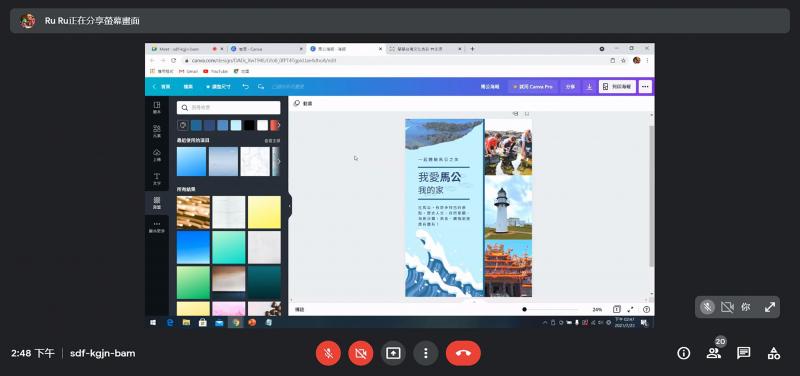Click Chrome reload page button

pyautogui.click(x=173, y=60)
